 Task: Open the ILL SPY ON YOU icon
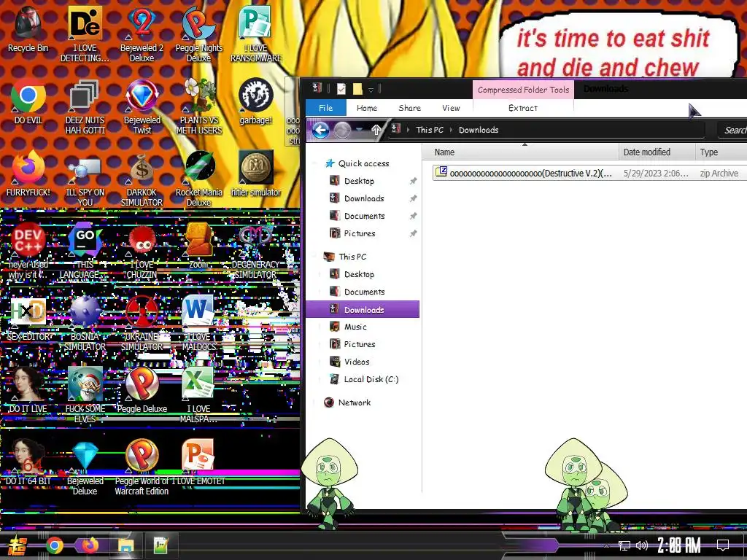coord(85,179)
